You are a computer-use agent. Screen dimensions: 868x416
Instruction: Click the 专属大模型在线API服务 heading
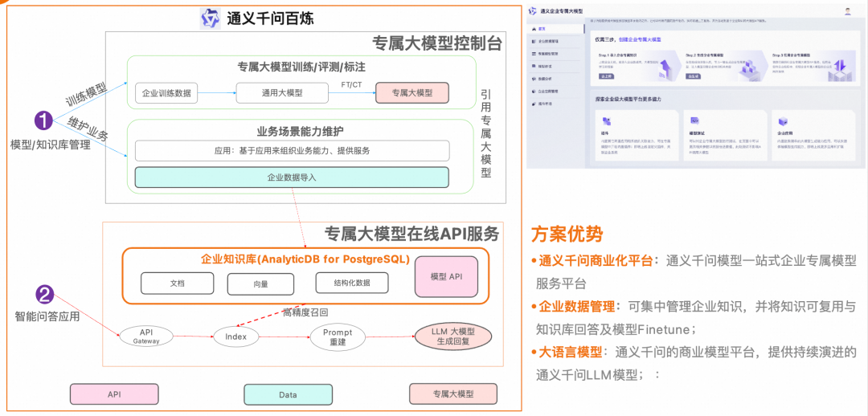pos(411,234)
